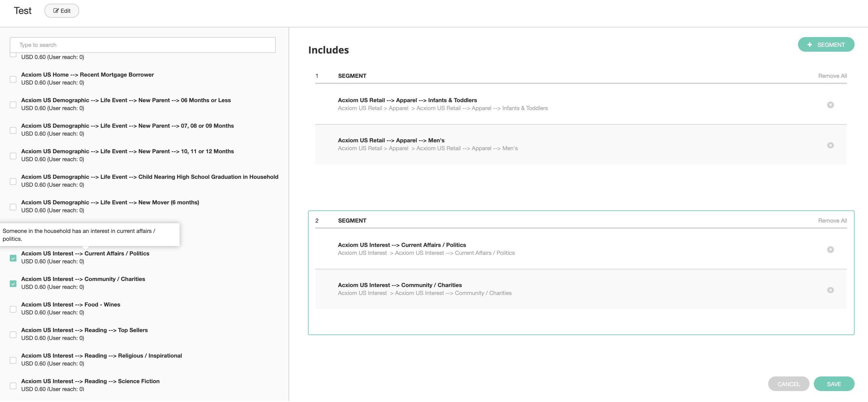Click Remove All for segment 2
The height and width of the screenshot is (402, 868).
pyautogui.click(x=832, y=220)
